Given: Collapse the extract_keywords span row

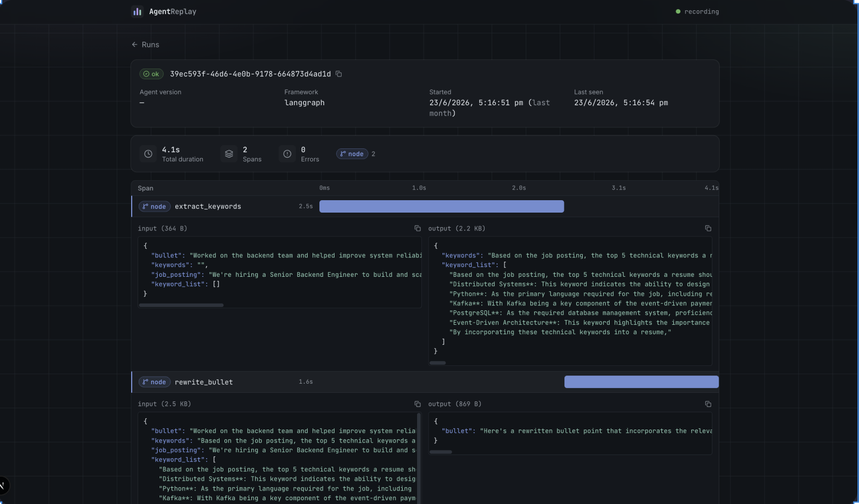Looking at the screenshot, I should click(x=425, y=206).
